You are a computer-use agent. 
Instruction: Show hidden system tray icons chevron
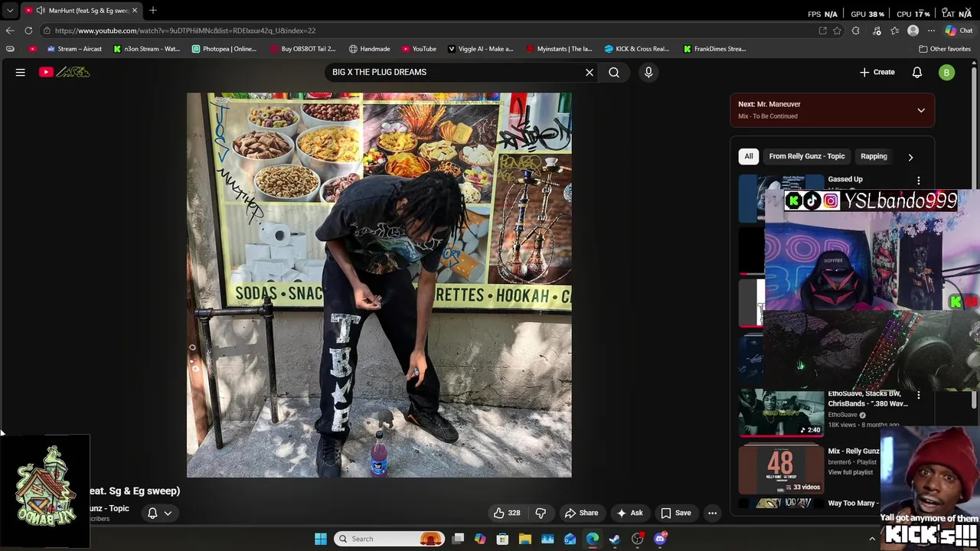click(872, 539)
